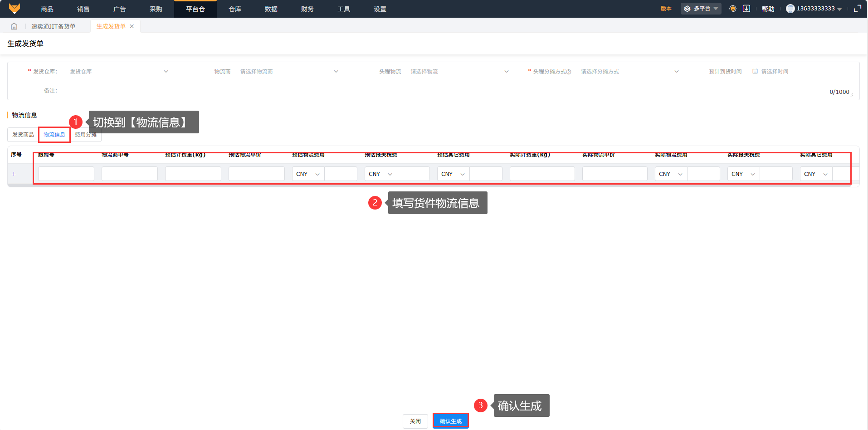Expand the 13633333333 account menu
The width and height of the screenshot is (868, 430).
coord(814,9)
